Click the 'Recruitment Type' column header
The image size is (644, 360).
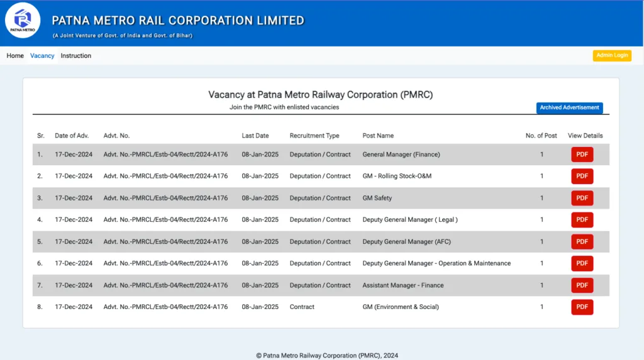pyautogui.click(x=314, y=136)
